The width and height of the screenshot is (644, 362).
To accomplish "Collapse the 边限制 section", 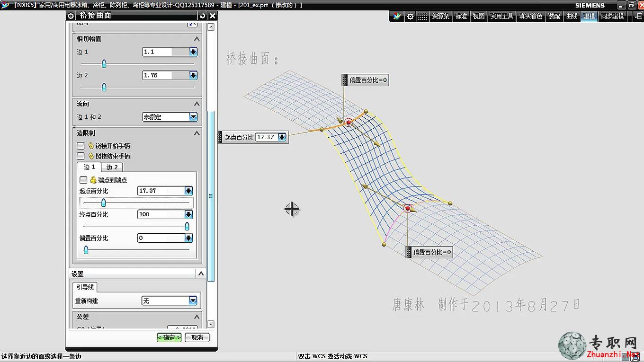I will pos(197,133).
